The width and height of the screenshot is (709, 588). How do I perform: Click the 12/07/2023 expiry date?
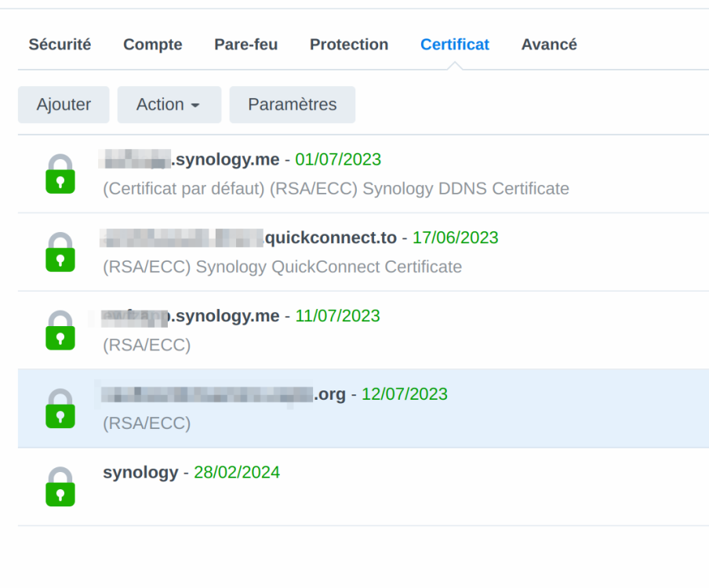click(405, 394)
